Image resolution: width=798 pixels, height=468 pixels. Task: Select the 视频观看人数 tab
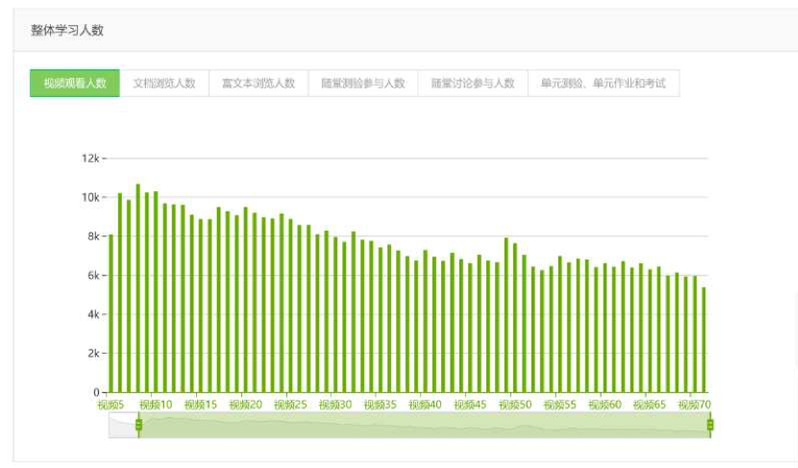(75, 84)
